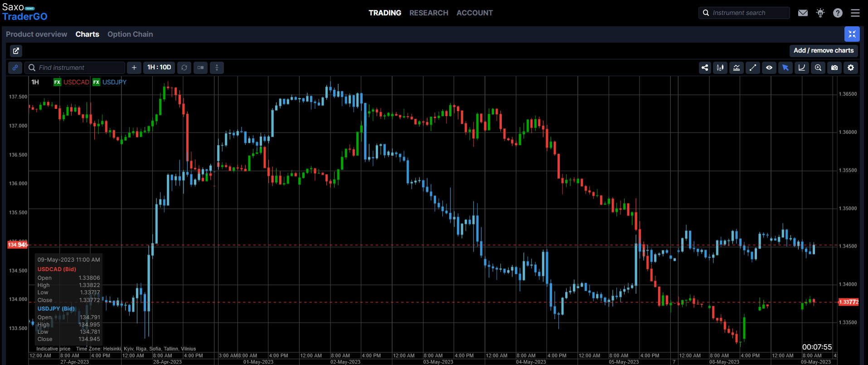This screenshot has width=868, height=365.
Task: Click the Find instrument search field
Action: click(75, 68)
